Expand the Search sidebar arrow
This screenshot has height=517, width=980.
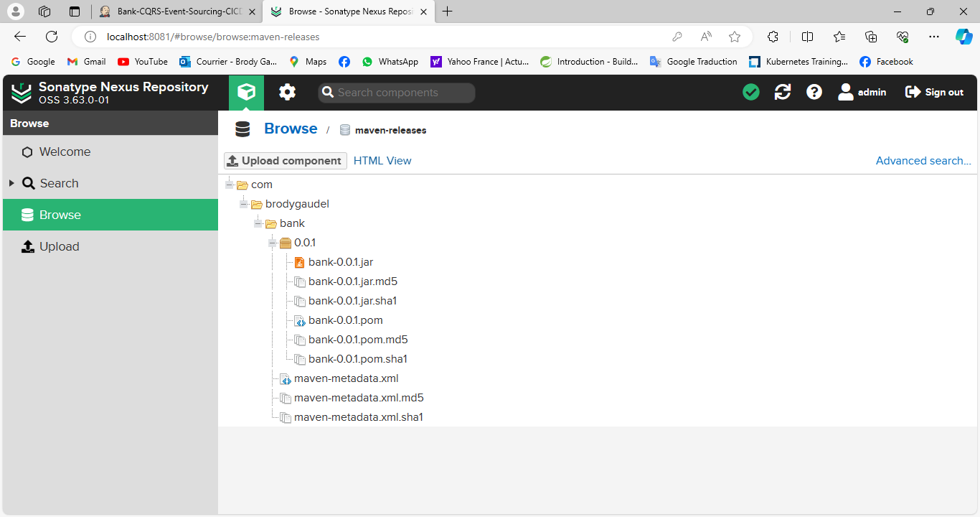click(11, 183)
